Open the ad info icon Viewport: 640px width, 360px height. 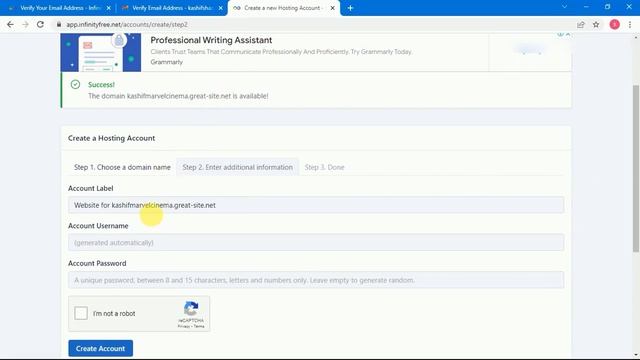click(560, 35)
